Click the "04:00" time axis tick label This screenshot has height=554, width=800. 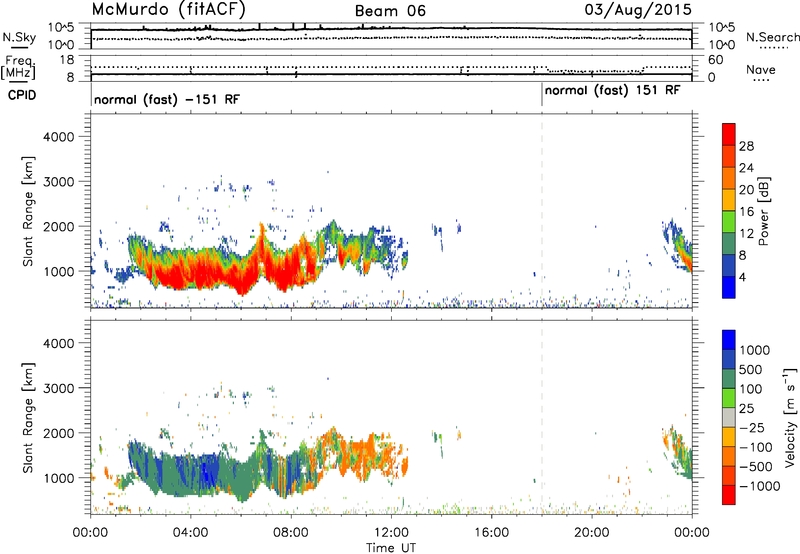pyautogui.click(x=191, y=533)
